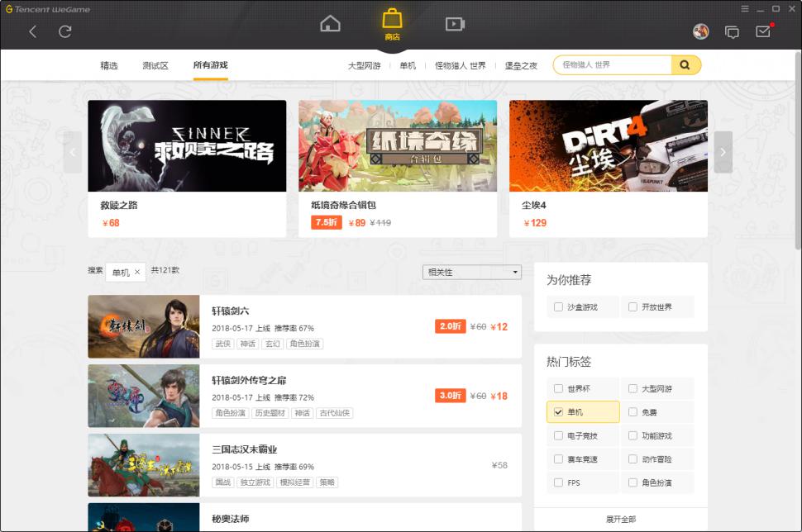Click the refresh page arrow icon

64,32
